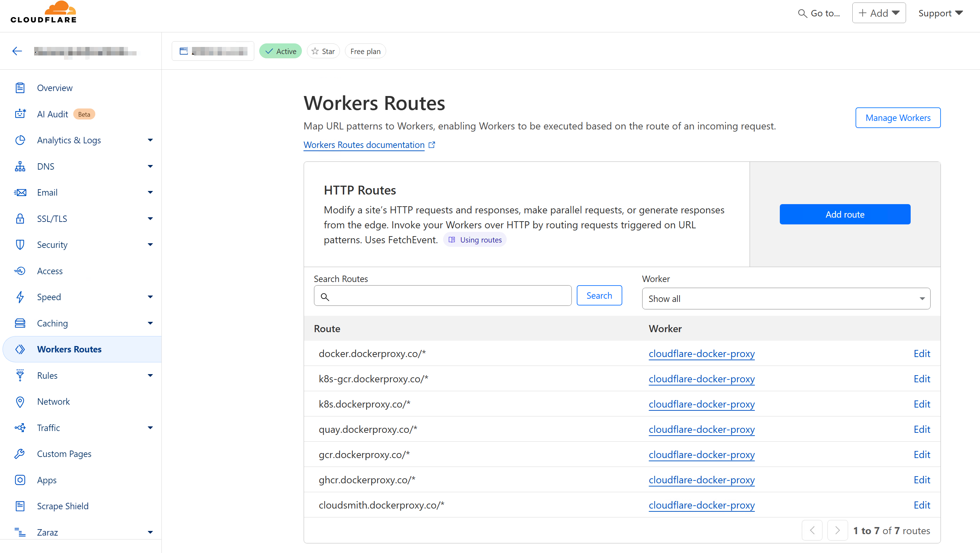Click the external link icon after documentation
The height and width of the screenshot is (553, 980).
click(432, 145)
